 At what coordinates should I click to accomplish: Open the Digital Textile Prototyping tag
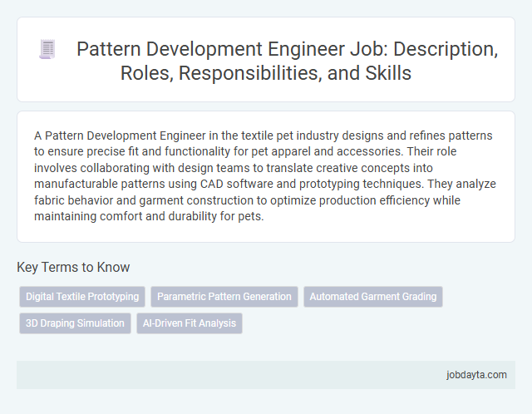click(x=82, y=297)
